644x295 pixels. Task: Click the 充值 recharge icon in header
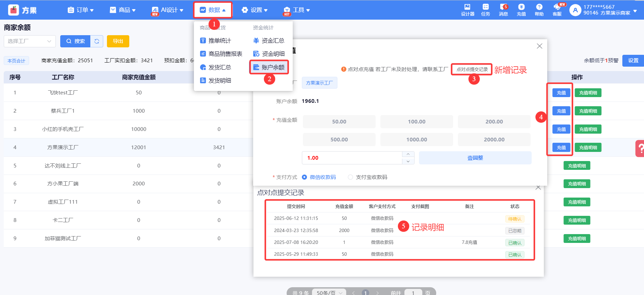521,9
